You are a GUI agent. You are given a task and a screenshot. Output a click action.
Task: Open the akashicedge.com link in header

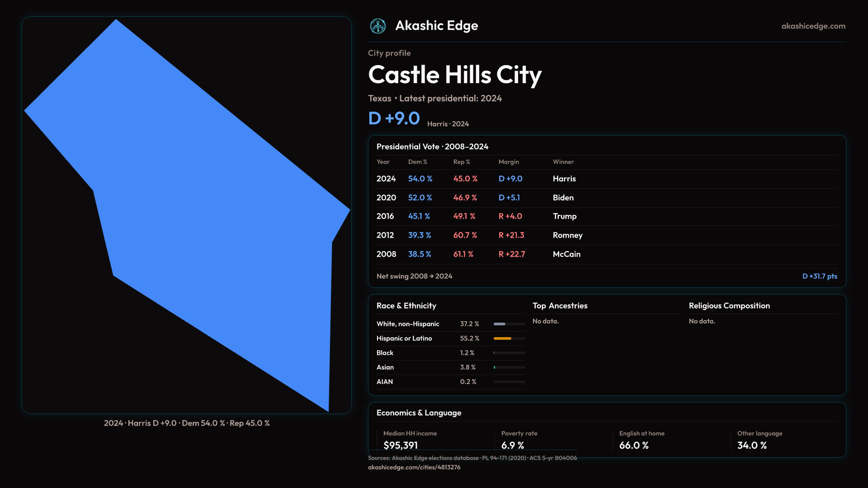813,26
